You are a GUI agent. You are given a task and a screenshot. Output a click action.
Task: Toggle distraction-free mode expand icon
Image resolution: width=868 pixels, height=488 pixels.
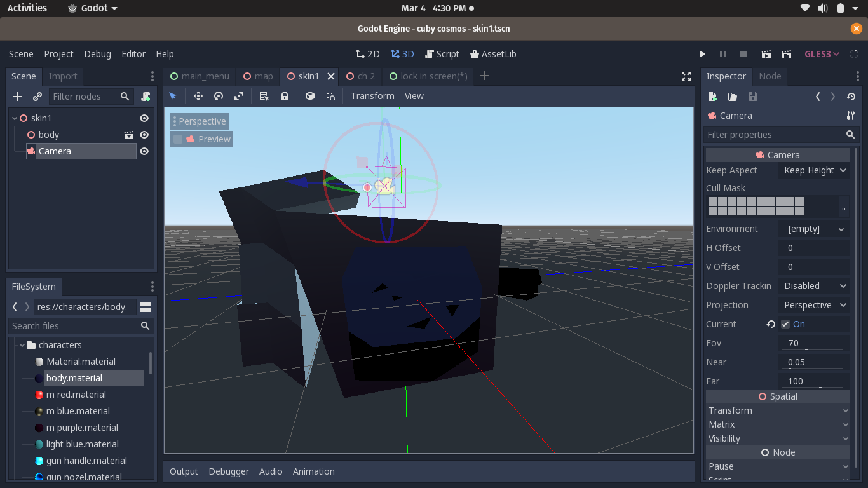(686, 76)
